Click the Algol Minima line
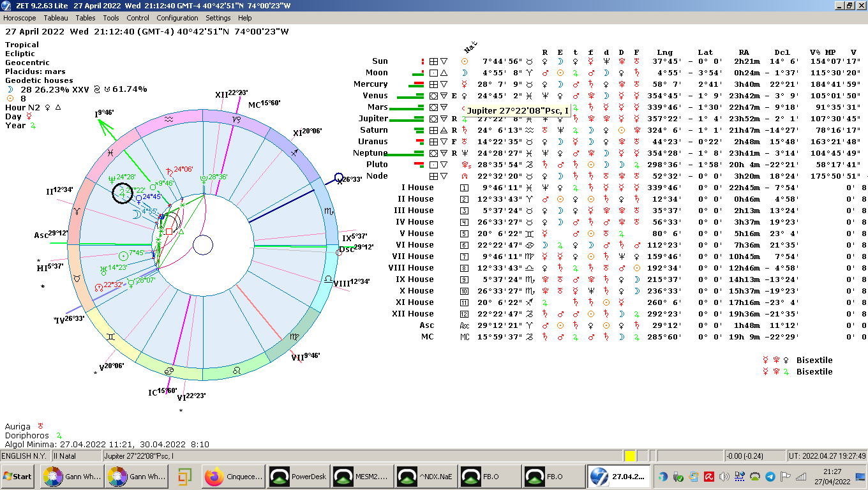Screen dimensions: 868x490 click(107, 444)
